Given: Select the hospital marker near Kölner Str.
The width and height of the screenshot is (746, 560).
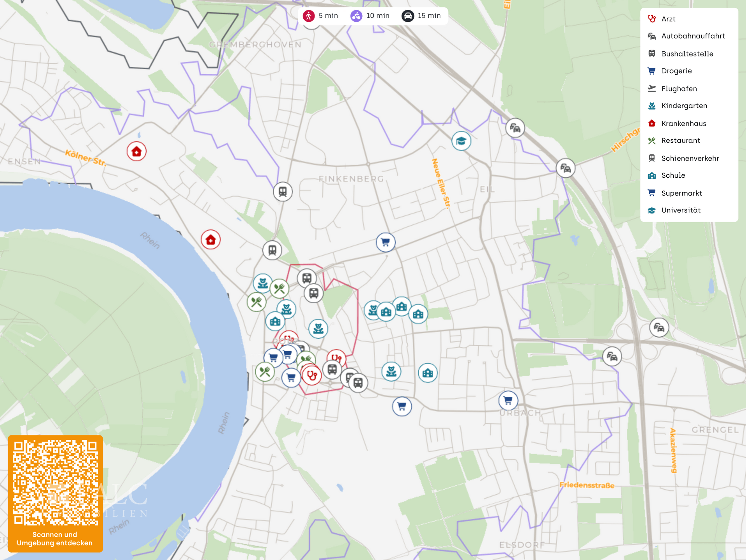Looking at the screenshot, I should (136, 151).
